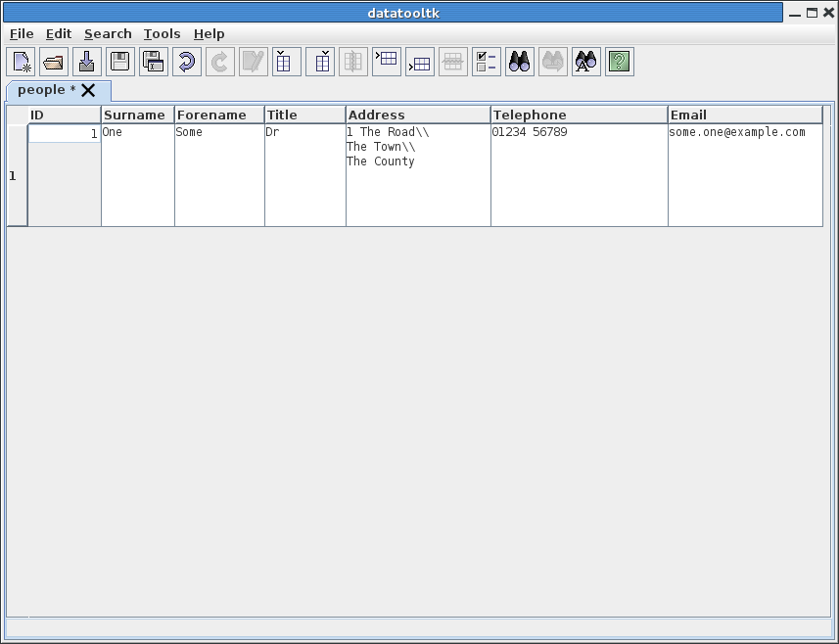Click the preferences checklist toolbar icon
Screen dimensions: 839x644
click(487, 62)
